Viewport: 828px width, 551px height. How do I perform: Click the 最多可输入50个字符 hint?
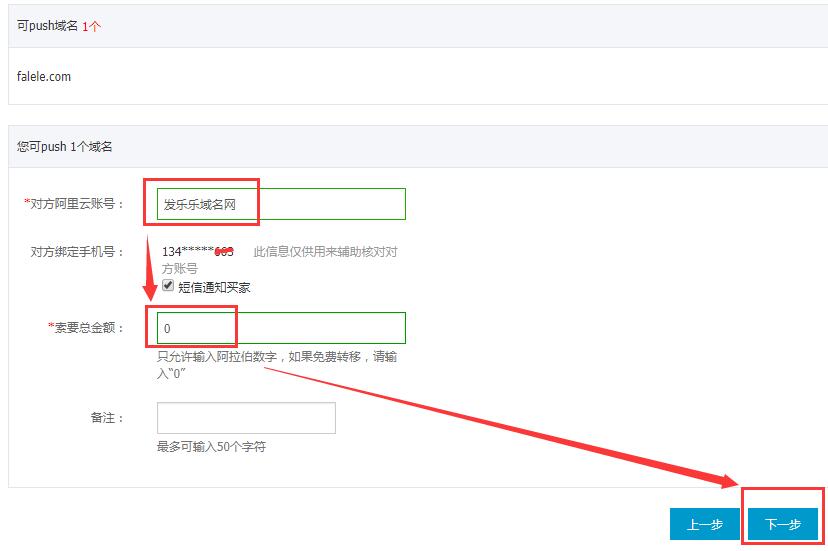[x=211, y=447]
